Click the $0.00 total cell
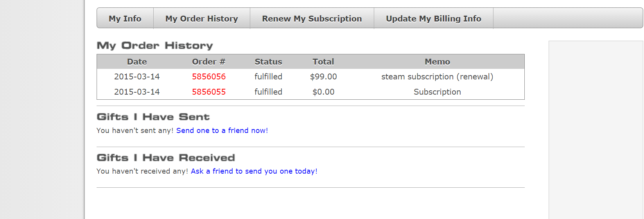This screenshot has width=644, height=219. pyautogui.click(x=323, y=92)
